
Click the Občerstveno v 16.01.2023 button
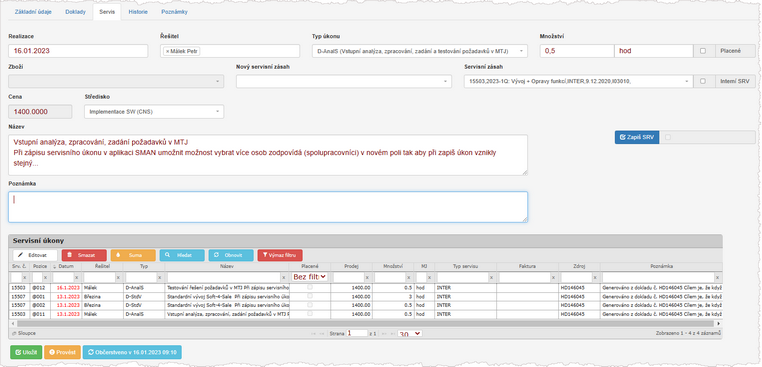(x=132, y=352)
